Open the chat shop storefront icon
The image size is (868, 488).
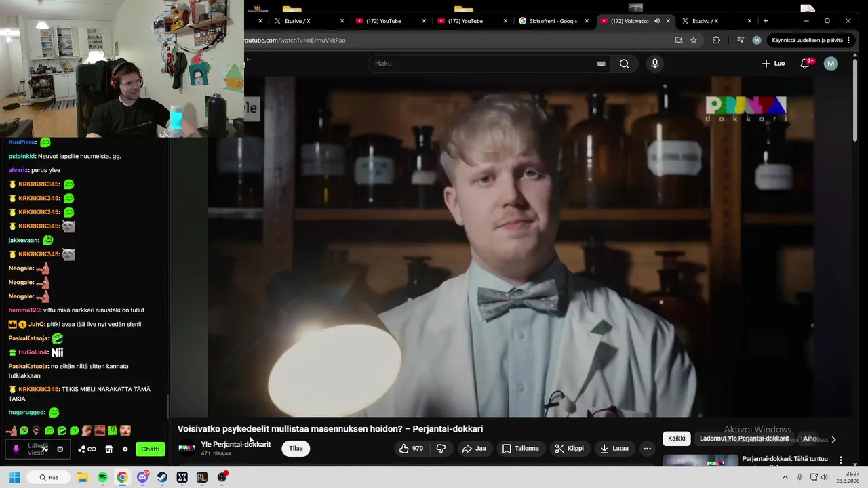pyautogui.click(x=108, y=449)
